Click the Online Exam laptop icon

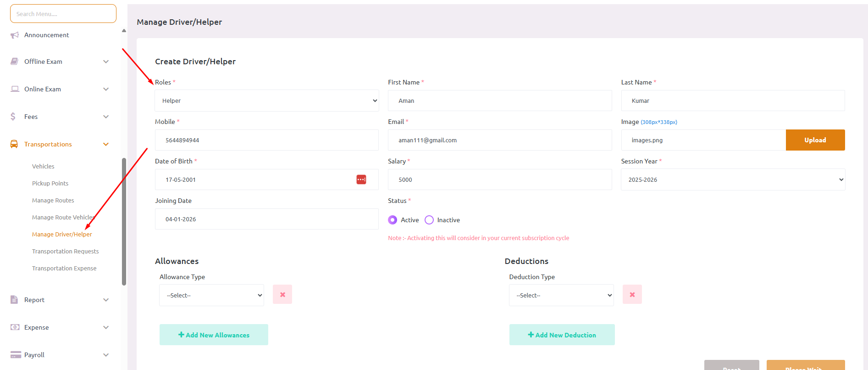[x=15, y=89]
